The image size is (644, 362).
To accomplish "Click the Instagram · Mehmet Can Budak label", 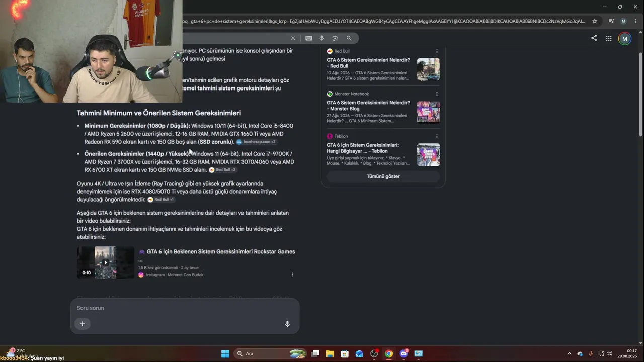I will coord(175,275).
